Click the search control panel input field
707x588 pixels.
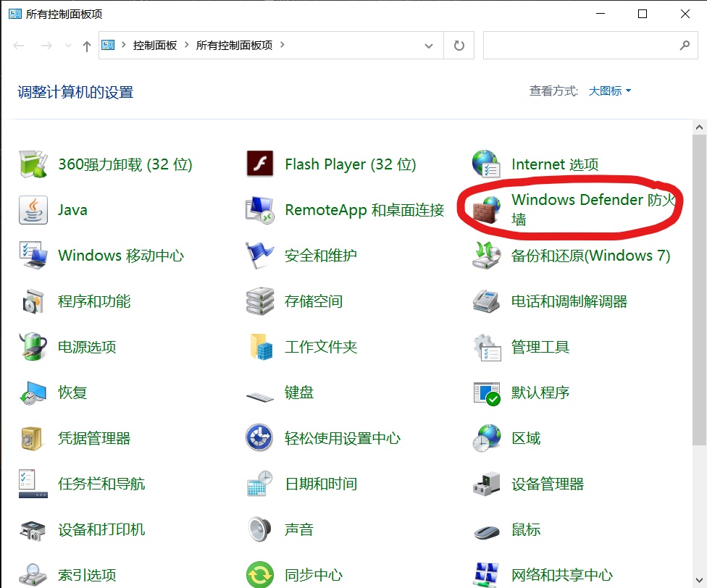(590, 46)
